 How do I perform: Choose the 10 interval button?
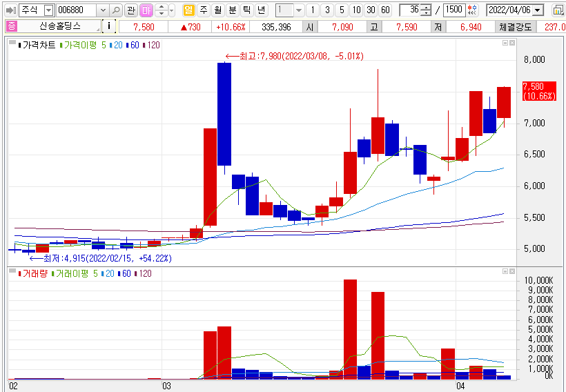[x=356, y=10]
